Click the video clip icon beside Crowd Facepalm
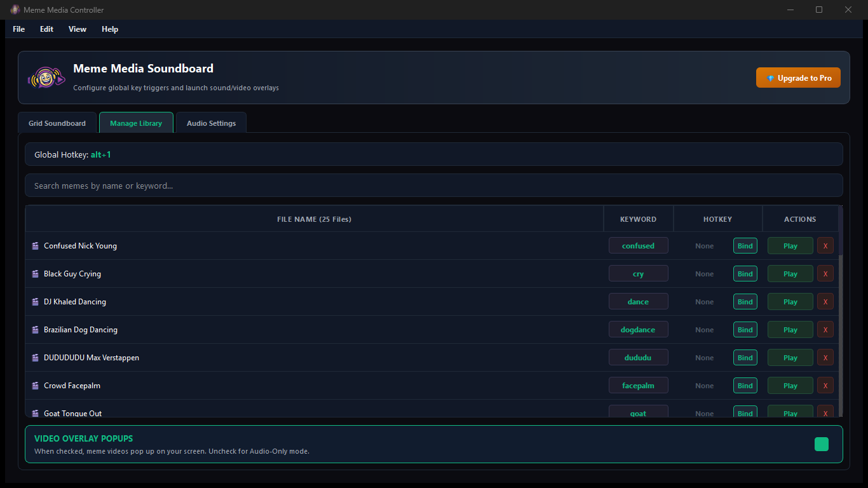The image size is (868, 488). (x=36, y=386)
